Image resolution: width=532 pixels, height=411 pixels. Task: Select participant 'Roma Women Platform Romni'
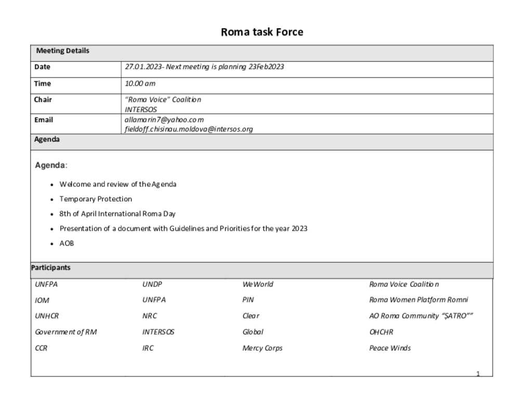click(x=419, y=300)
